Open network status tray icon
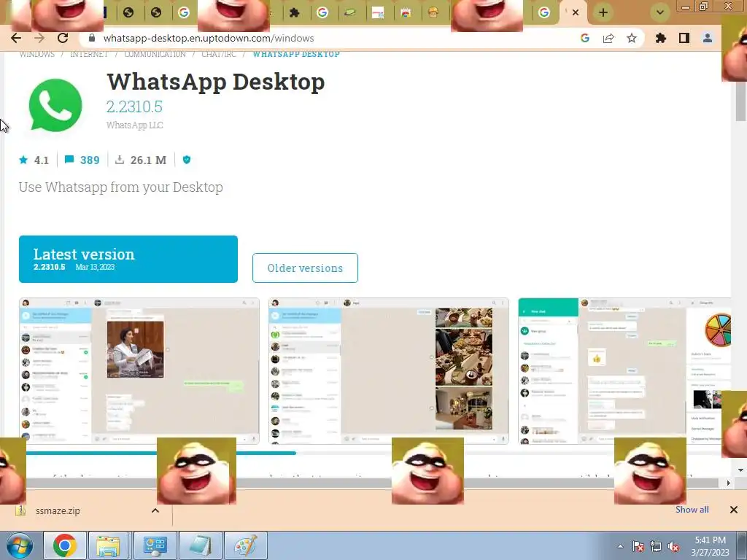The width and height of the screenshot is (747, 560). pos(656,546)
